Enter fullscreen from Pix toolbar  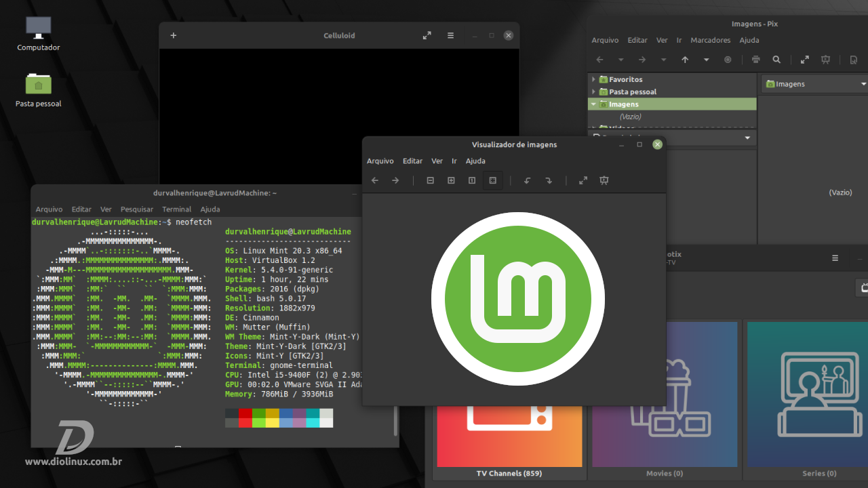click(805, 60)
